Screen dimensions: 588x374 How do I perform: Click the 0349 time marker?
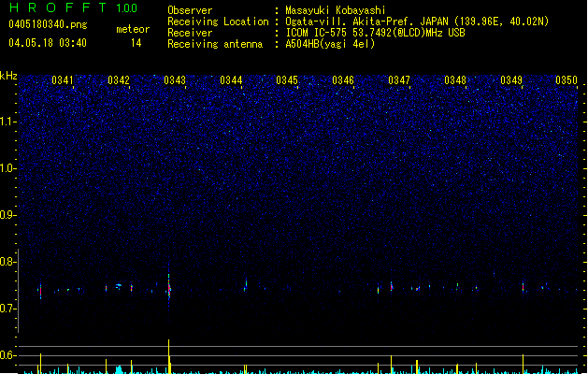pos(511,80)
